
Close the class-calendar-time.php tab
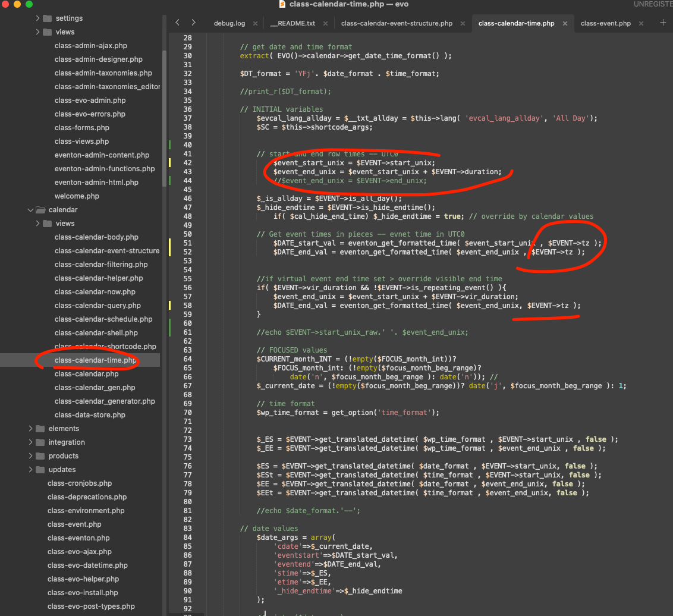click(x=565, y=24)
